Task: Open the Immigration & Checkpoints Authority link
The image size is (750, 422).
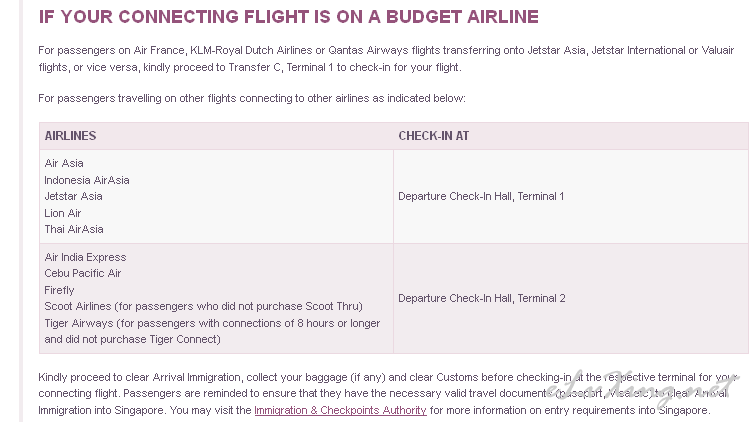Action: click(340, 411)
